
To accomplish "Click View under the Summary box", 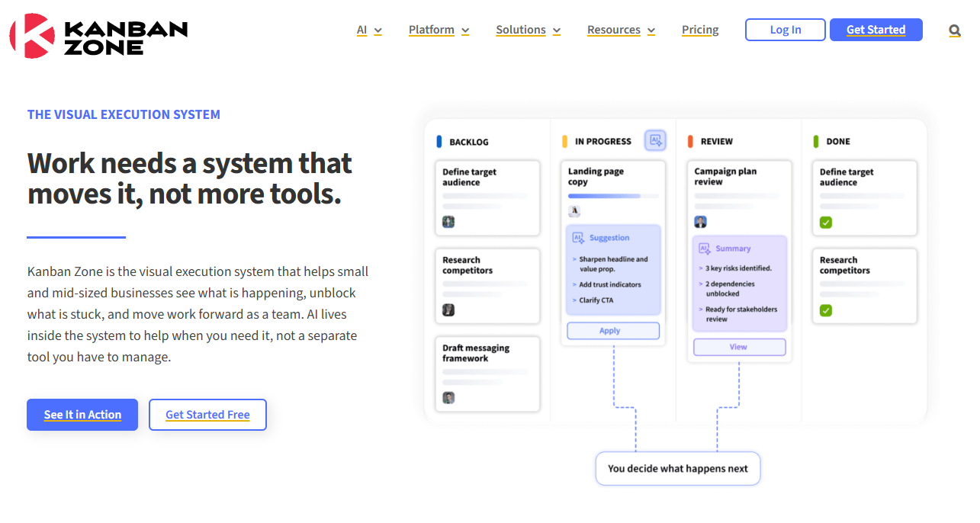I will [x=739, y=347].
